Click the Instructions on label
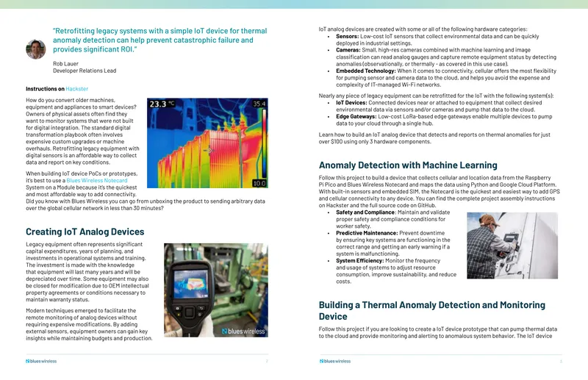The height and width of the screenshot is (380, 588). (x=45, y=89)
